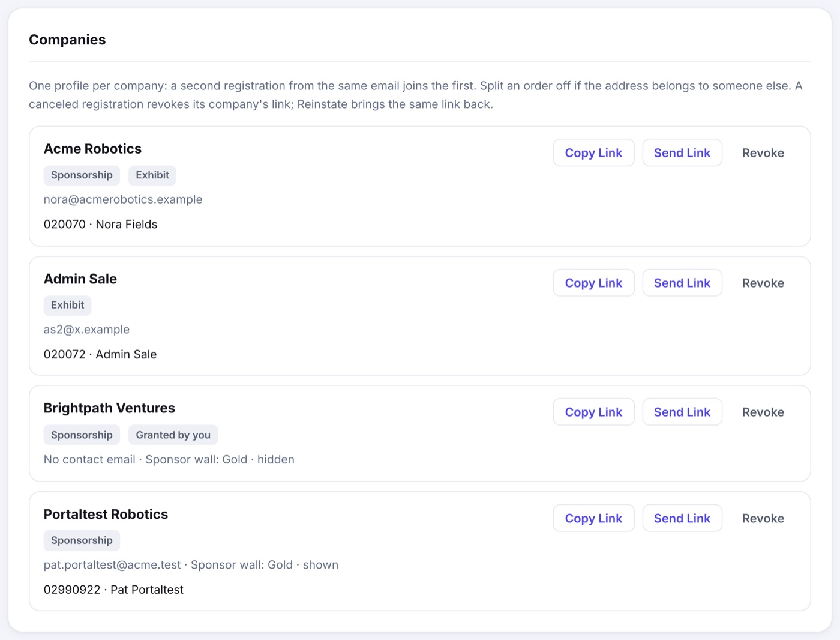Send Link to Portaltest Robotics
Image resolution: width=840 pixels, height=640 pixels.
[682, 518]
